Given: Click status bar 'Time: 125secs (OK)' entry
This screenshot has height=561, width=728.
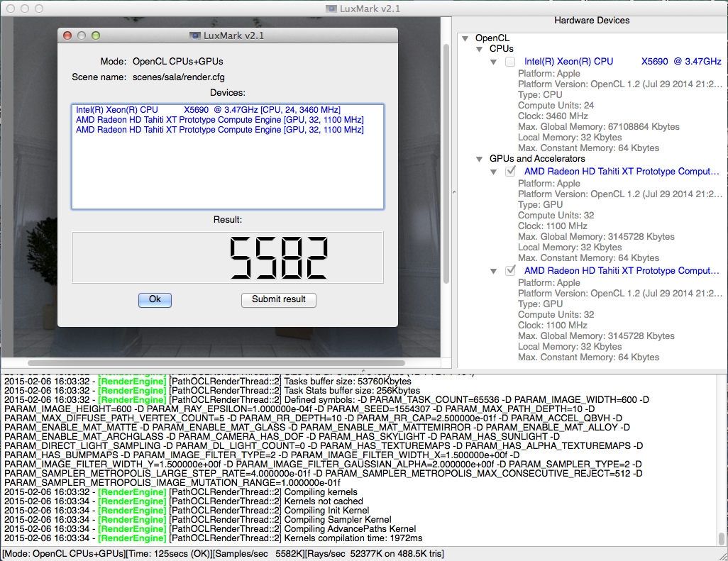Looking at the screenshot, I should [x=168, y=554].
